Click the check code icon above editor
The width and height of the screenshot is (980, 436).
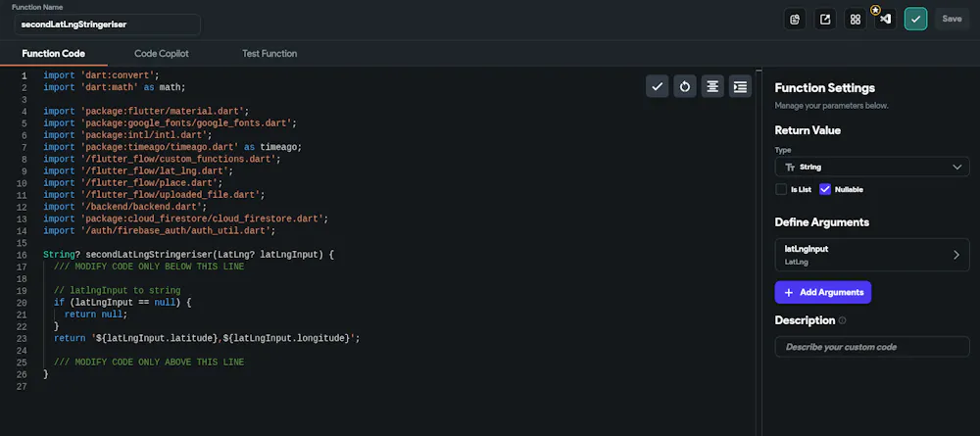pos(657,87)
